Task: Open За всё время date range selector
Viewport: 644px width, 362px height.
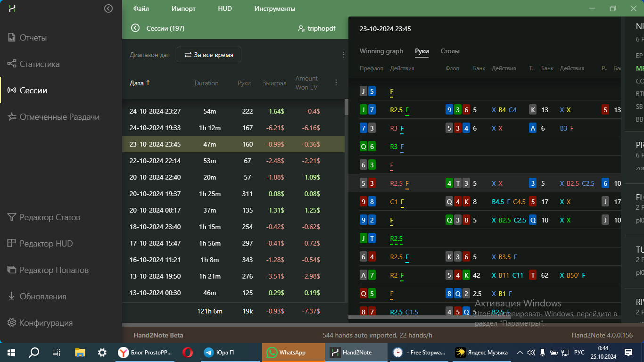Action: click(209, 55)
